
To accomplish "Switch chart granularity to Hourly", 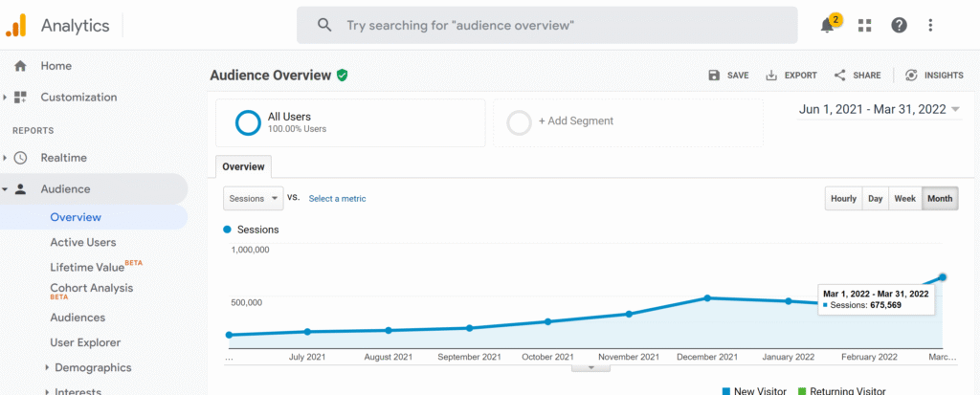I will tap(843, 199).
